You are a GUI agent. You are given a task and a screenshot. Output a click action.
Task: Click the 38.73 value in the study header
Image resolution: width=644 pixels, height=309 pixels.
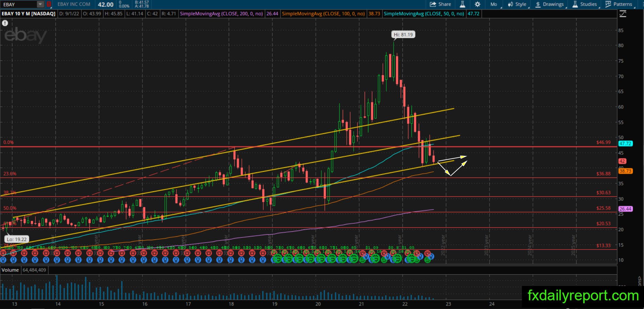[x=374, y=14]
